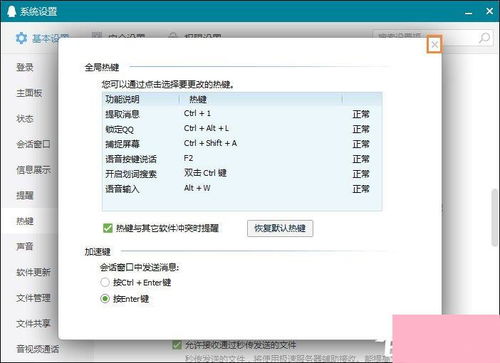The height and width of the screenshot is (363, 500).
Task: Select the 语音输入 hotkey row
Action: pyautogui.click(x=242, y=189)
